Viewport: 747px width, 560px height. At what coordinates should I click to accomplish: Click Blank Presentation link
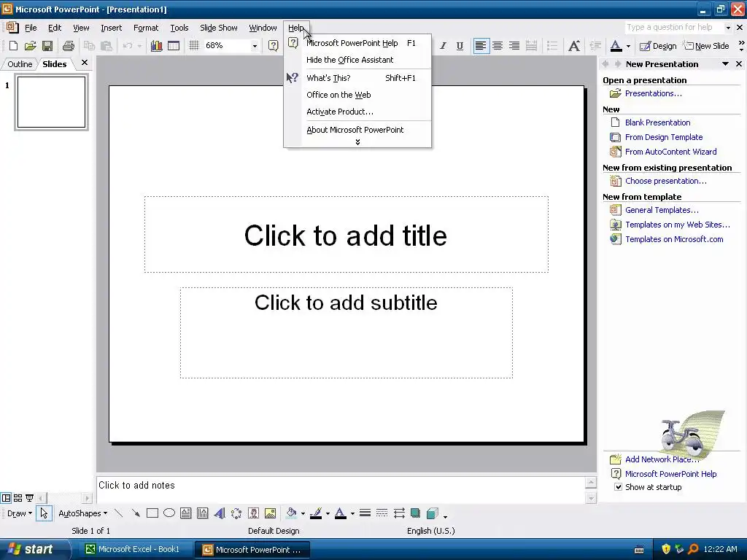point(657,122)
